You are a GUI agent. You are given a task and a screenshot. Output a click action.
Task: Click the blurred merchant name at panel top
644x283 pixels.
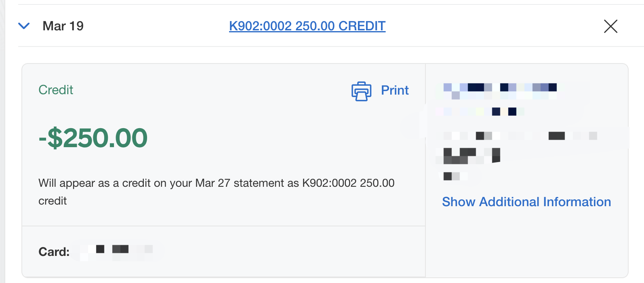tap(500, 91)
